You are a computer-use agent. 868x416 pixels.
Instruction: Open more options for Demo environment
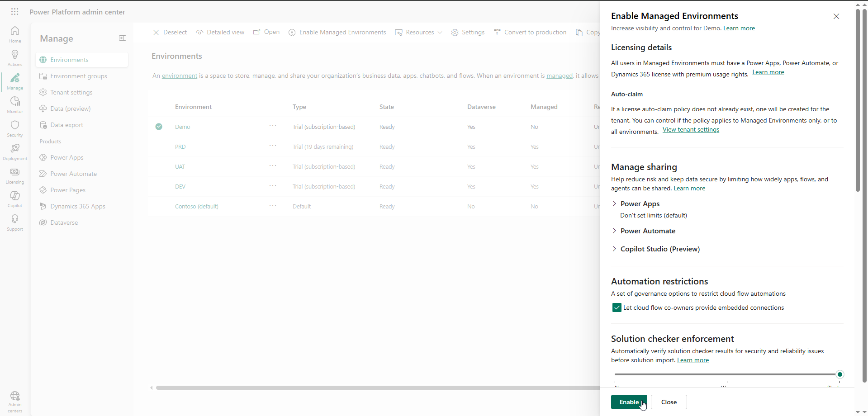[273, 126]
